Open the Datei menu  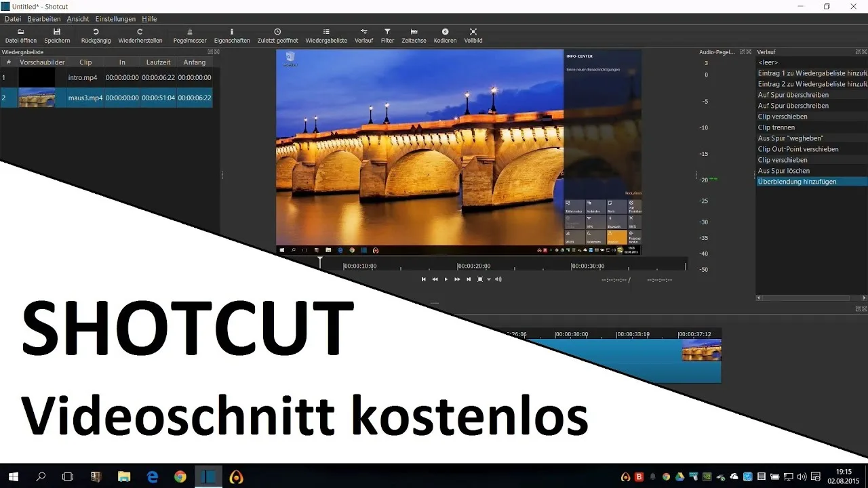click(x=12, y=19)
